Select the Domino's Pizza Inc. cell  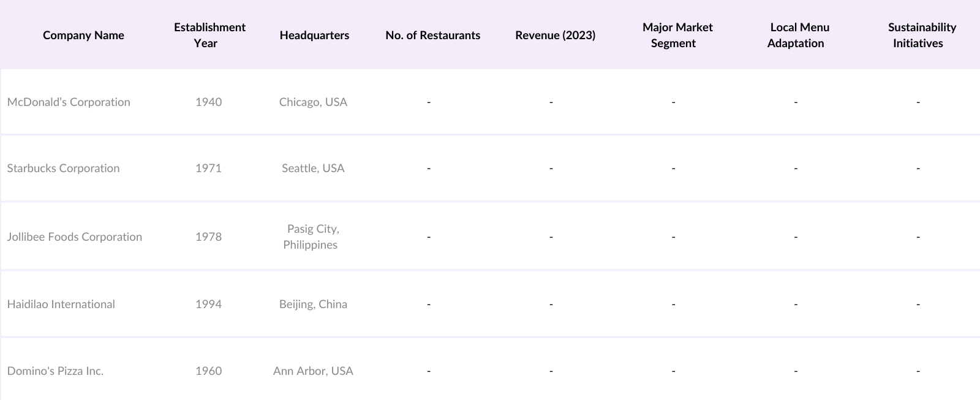pyautogui.click(x=55, y=371)
